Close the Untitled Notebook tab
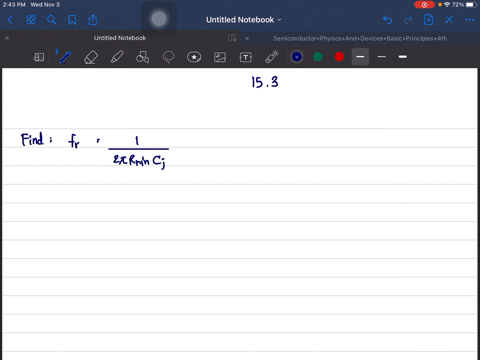Screen dimensions: 480x360 [x=7, y=38]
